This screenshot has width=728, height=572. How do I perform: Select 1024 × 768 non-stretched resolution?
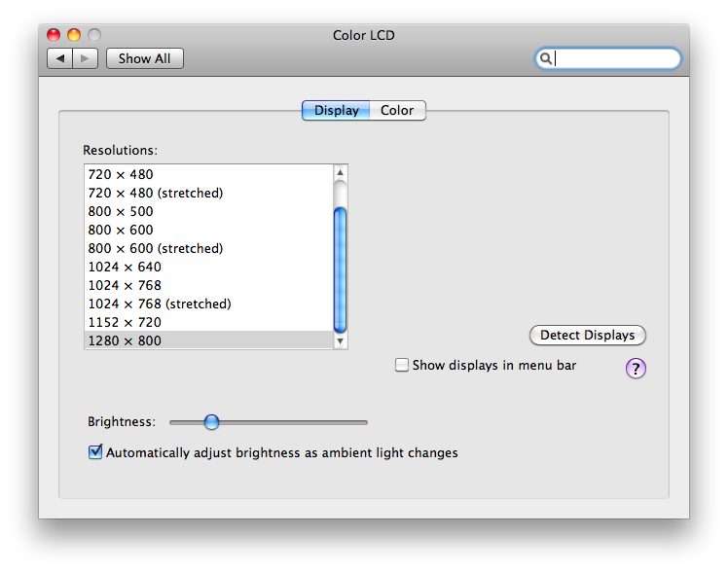(209, 285)
